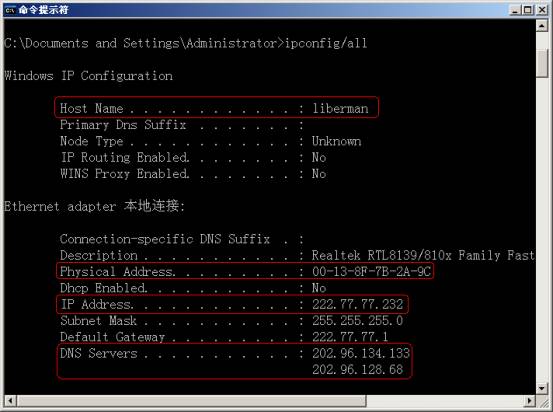The height and width of the screenshot is (412, 553).
Task: Click the typed ipconfig/all command text
Action: click(326, 43)
